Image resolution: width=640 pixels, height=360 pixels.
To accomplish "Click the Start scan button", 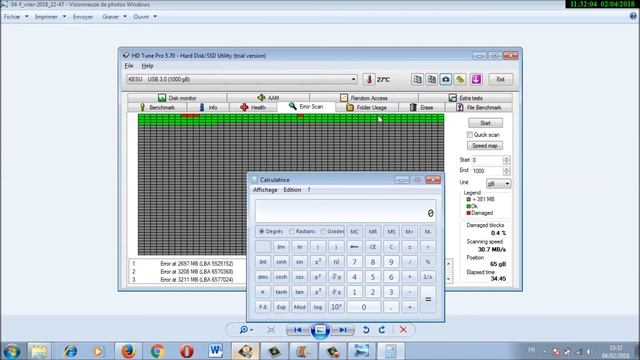I will 485,123.
